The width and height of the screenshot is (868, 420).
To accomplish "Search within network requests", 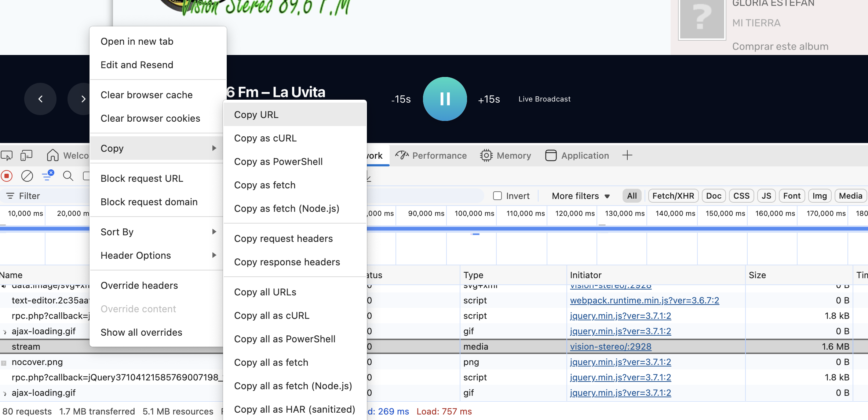I will point(68,176).
